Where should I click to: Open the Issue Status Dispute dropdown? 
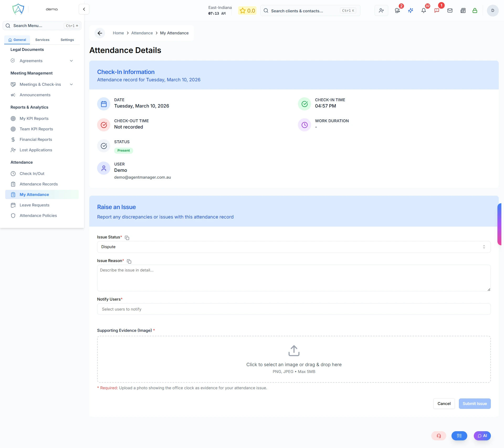coord(294,247)
